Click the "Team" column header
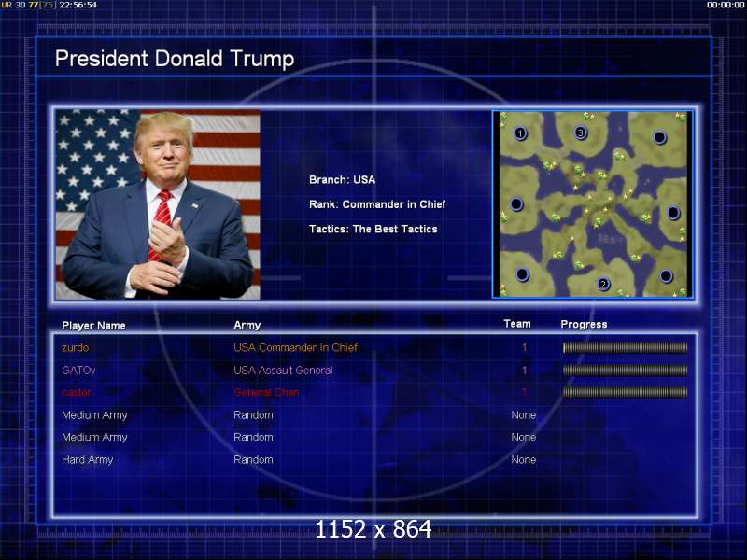Screen dimensions: 747x560 pos(517,324)
